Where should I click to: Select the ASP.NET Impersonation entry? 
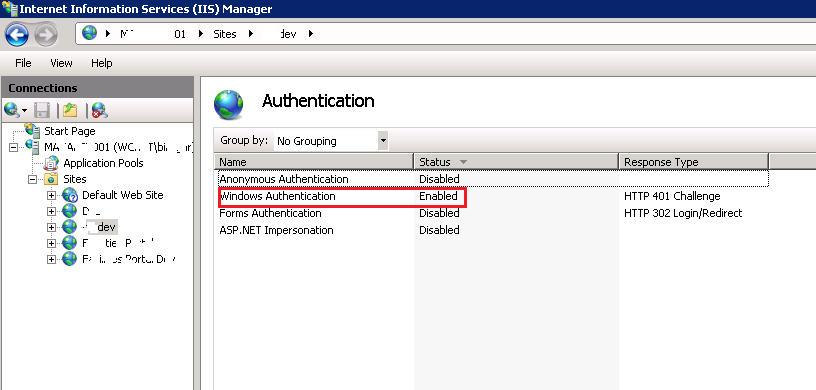276,230
